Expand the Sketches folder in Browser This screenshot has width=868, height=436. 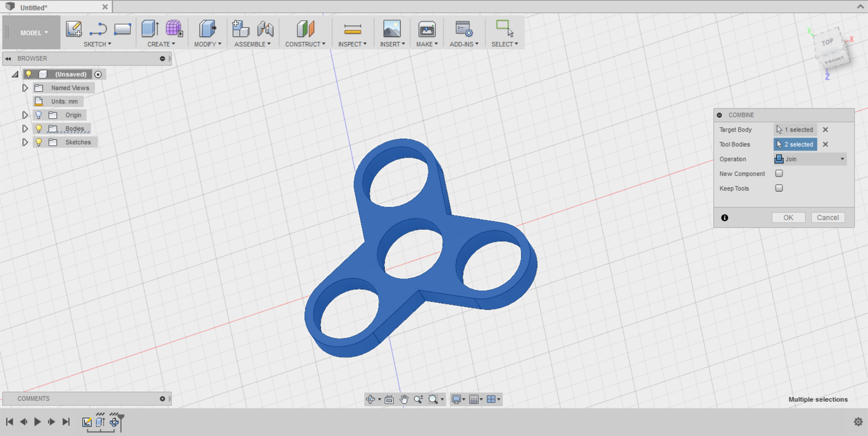tap(25, 142)
